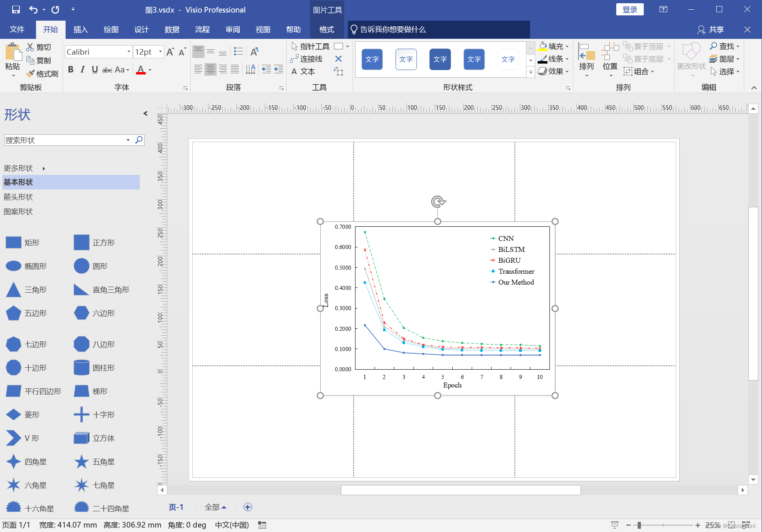Image resolution: width=762 pixels, height=532 pixels.
Task: Click the Save icon in title bar
Action: pyautogui.click(x=16, y=9)
